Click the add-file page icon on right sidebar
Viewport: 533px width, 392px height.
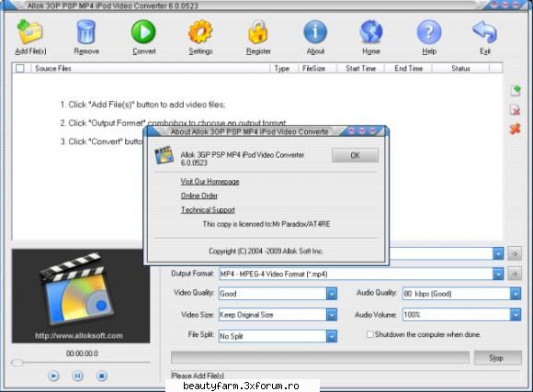[516, 91]
